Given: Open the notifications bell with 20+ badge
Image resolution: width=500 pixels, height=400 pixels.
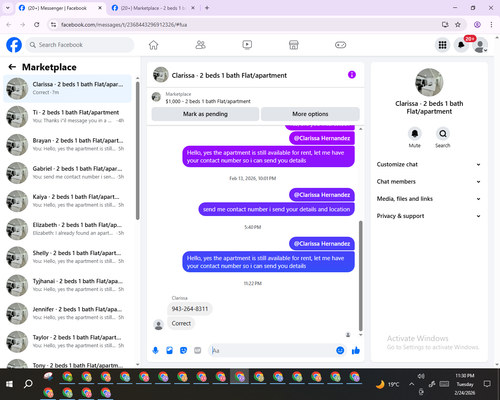Looking at the screenshot, I should 461,45.
